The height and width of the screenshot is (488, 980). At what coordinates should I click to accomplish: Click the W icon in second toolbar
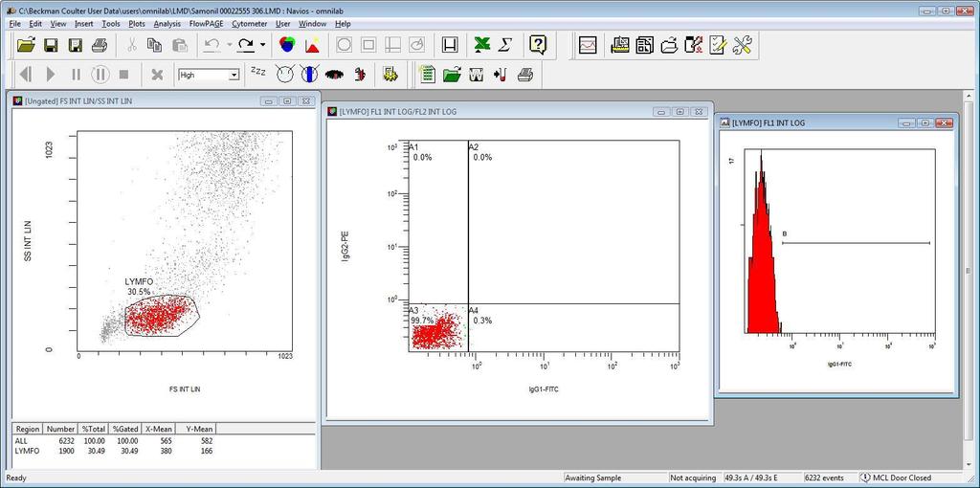pos(476,75)
